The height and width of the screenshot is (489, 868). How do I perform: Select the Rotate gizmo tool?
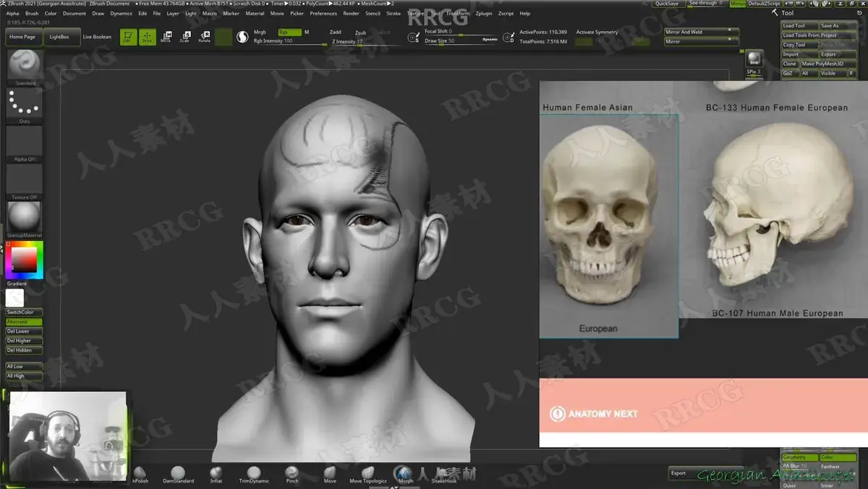click(x=204, y=37)
